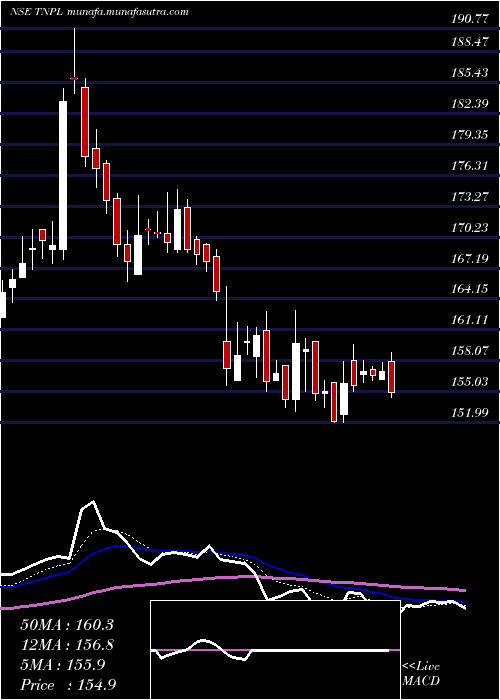Click the 5MA : 155.9 readout

pos(63,665)
